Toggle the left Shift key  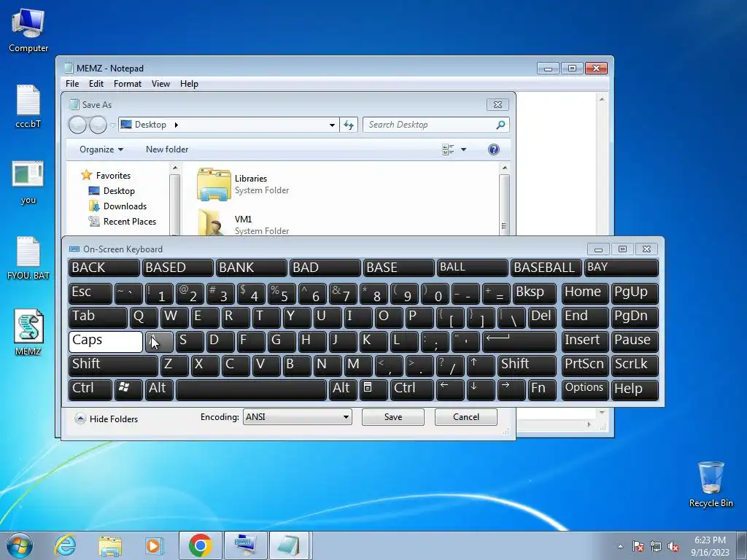click(x=113, y=365)
